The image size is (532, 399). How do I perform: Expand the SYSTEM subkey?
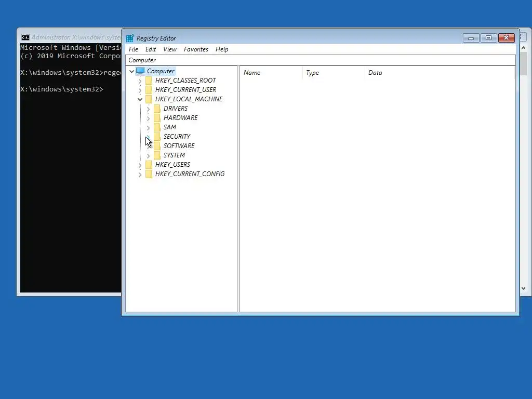[148, 156]
